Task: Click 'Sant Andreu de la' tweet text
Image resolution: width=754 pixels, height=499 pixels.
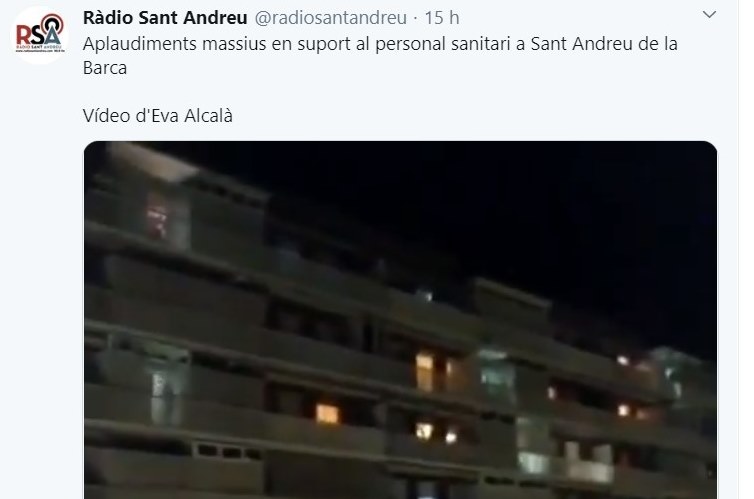Action: pyautogui.click(x=604, y=44)
